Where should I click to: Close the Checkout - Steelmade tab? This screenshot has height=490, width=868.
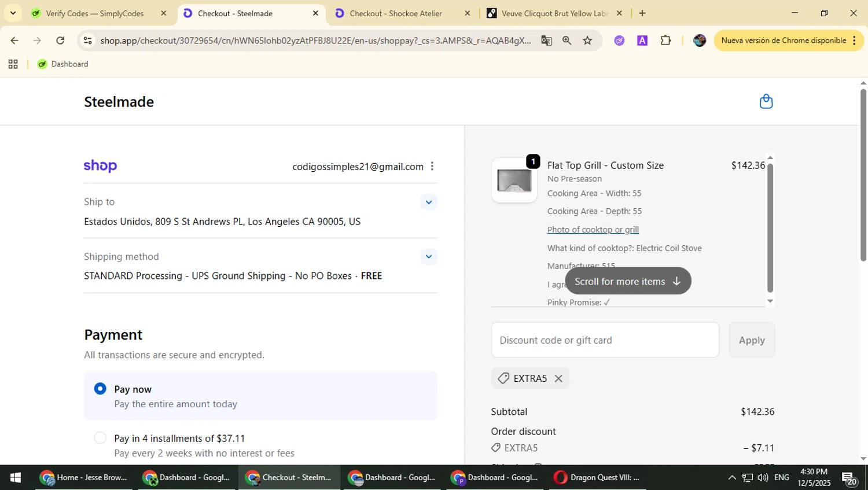[315, 13]
